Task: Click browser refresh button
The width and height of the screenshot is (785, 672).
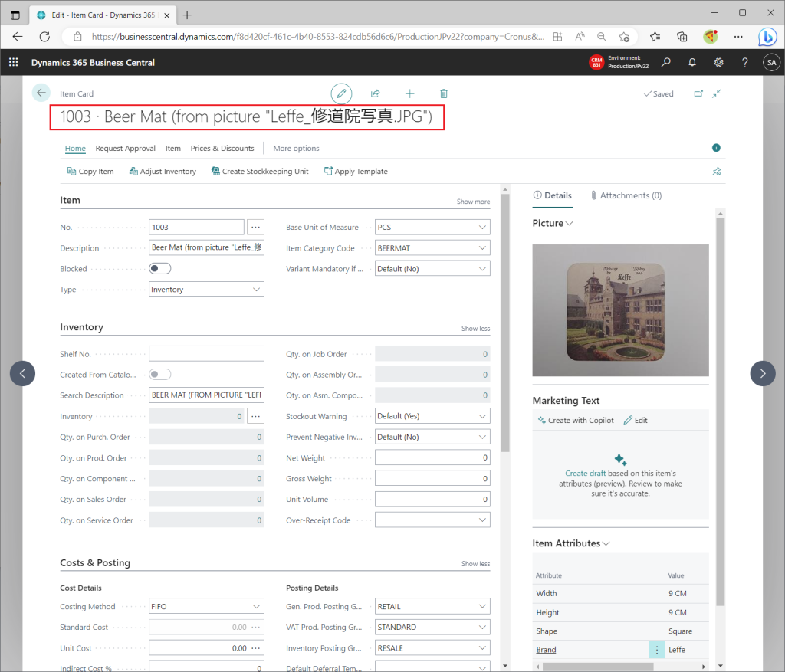Action: (44, 37)
